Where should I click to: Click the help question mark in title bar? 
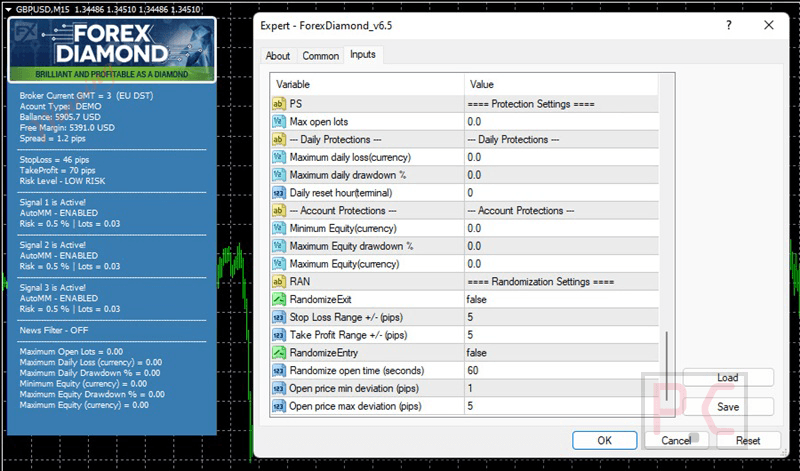click(x=729, y=25)
